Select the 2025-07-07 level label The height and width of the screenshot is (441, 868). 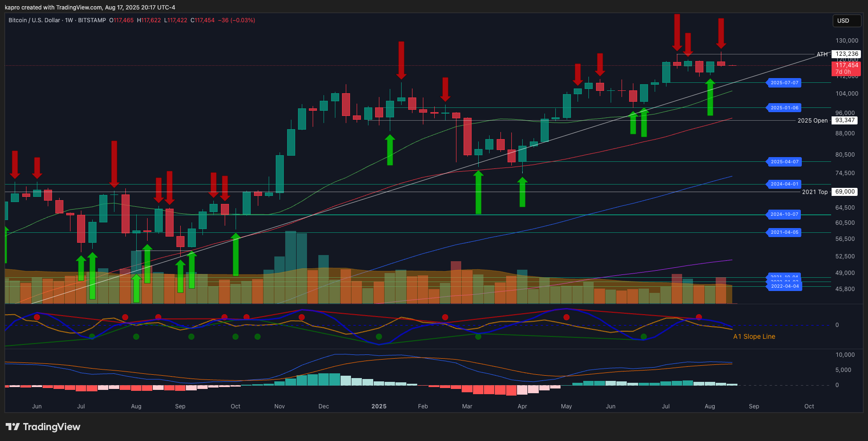click(x=784, y=83)
